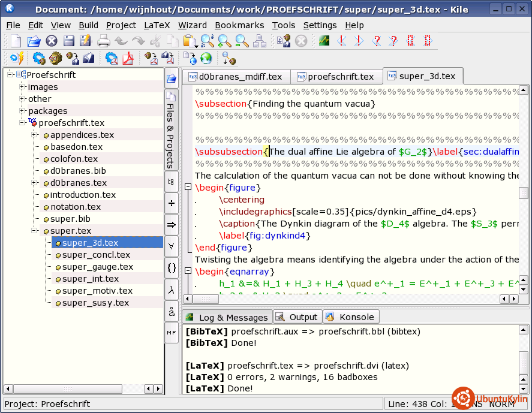Open the LaTeX menu
532x413 pixels.
157,25
